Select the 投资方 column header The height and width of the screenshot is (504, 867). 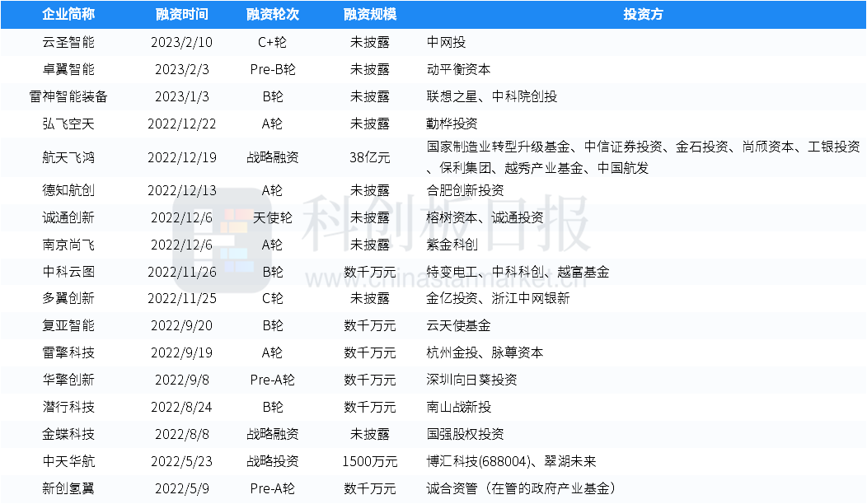643,14
